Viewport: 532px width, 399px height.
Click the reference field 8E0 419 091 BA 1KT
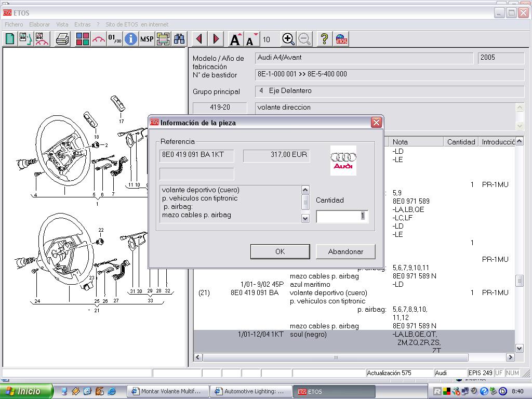click(197, 155)
